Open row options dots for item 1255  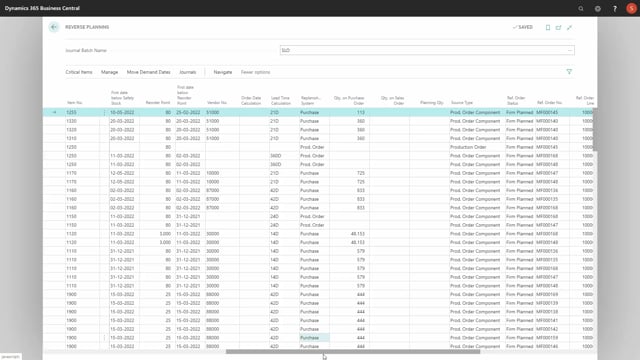[104, 112]
